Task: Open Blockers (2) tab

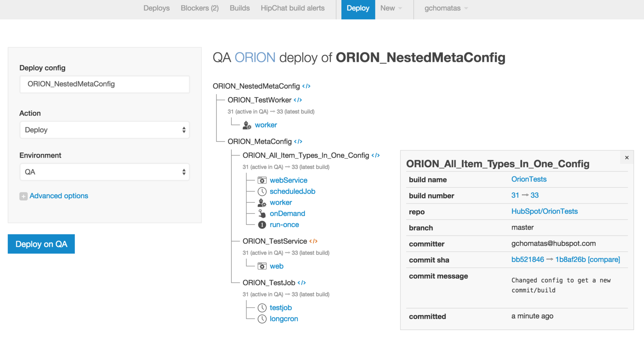Action: point(200,8)
